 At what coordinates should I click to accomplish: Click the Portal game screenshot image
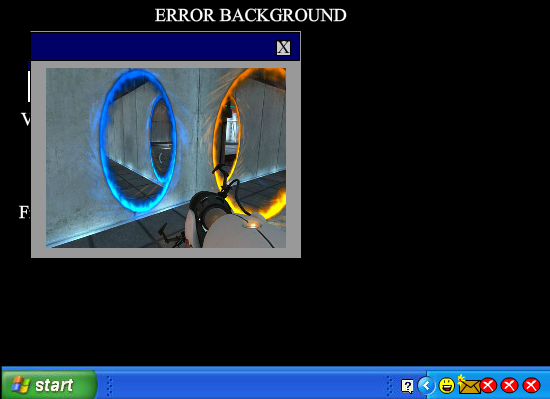[166, 158]
